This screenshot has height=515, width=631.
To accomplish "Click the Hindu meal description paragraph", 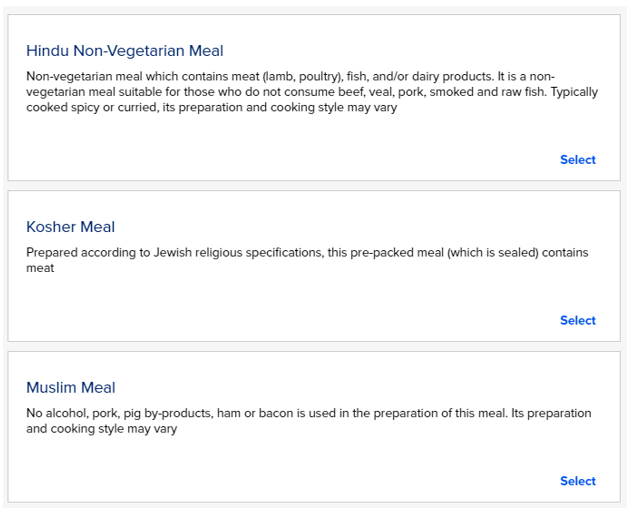I will (300, 92).
